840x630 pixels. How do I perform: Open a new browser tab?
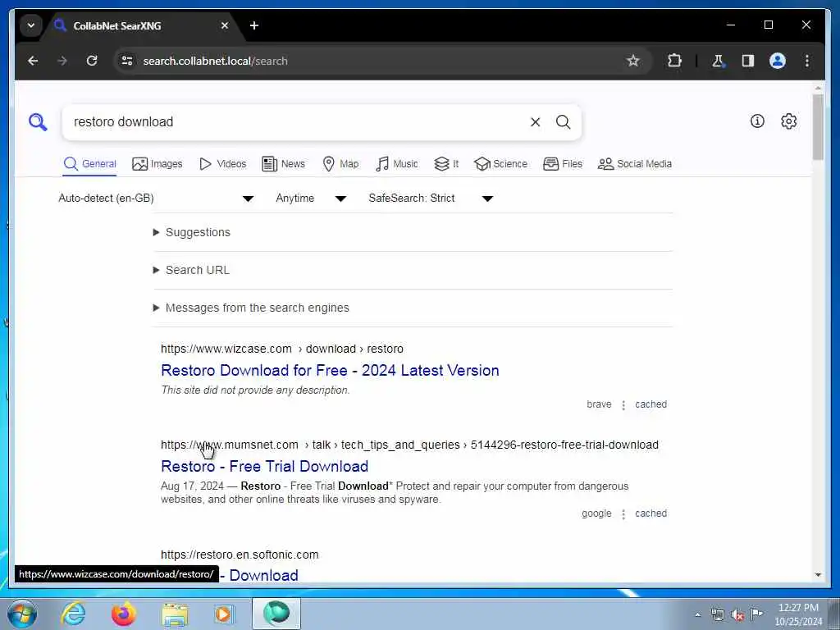[x=254, y=25]
